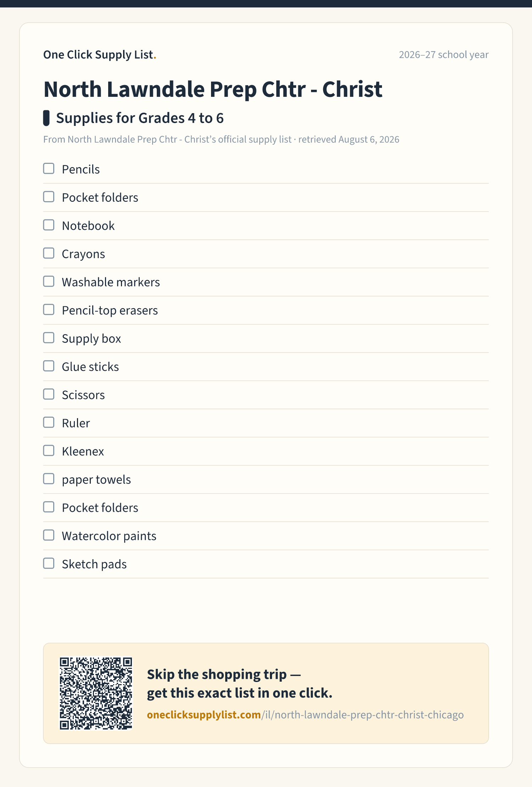Click the 2026–27 school year label
This screenshot has width=532, height=787.
pos(444,55)
